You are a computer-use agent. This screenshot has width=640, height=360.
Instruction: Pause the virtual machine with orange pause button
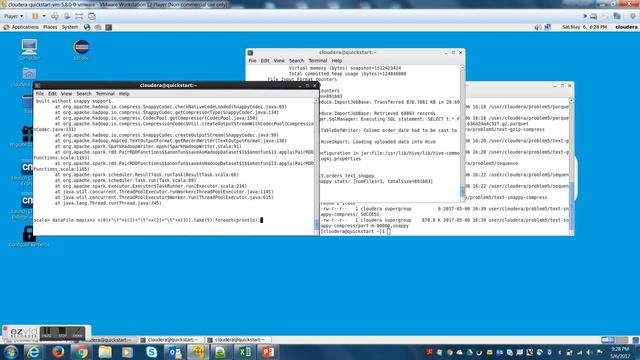pyautogui.click(x=35, y=16)
